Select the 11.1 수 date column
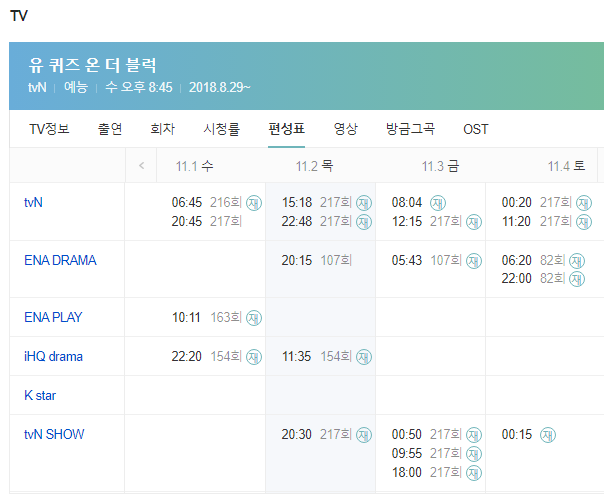Viewport: 604px width, 496px height. pos(195,166)
